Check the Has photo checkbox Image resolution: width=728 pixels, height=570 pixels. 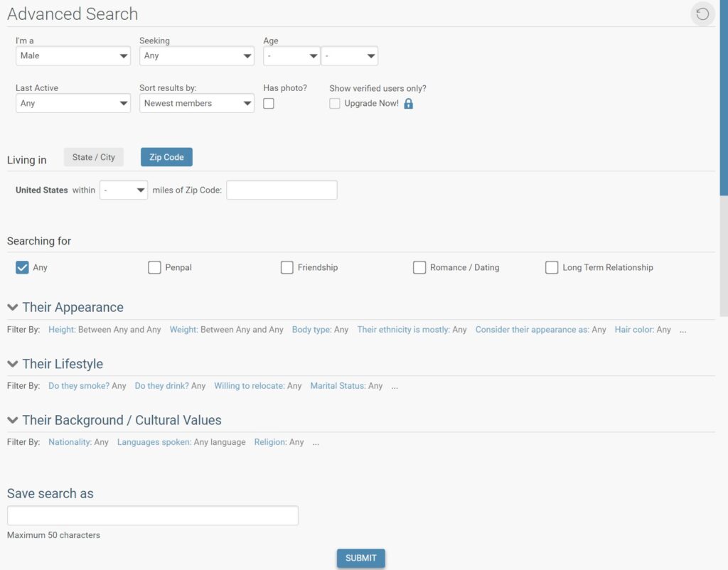pos(269,104)
